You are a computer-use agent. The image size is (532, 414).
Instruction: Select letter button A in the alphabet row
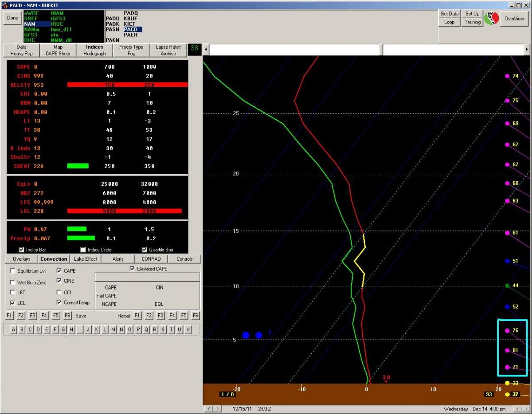coord(14,329)
